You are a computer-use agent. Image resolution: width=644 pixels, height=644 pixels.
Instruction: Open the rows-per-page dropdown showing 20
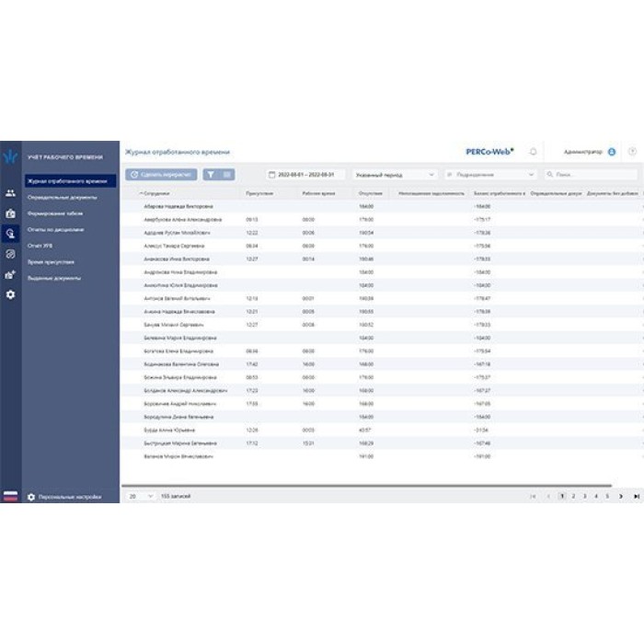coord(141,496)
